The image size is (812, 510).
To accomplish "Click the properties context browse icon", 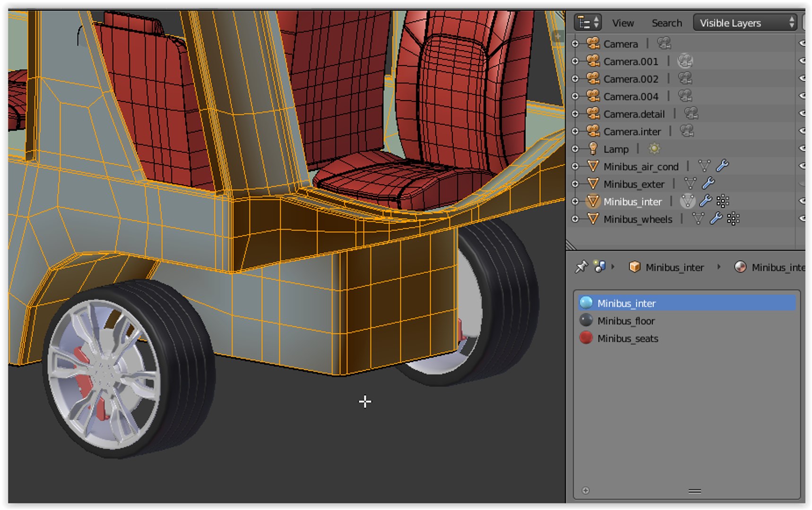I will point(600,267).
